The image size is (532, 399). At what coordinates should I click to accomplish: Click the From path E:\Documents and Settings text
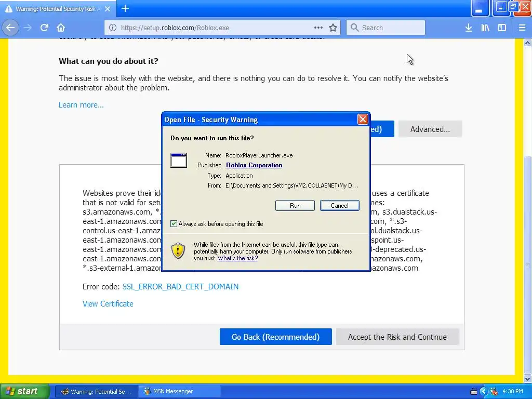click(x=291, y=185)
